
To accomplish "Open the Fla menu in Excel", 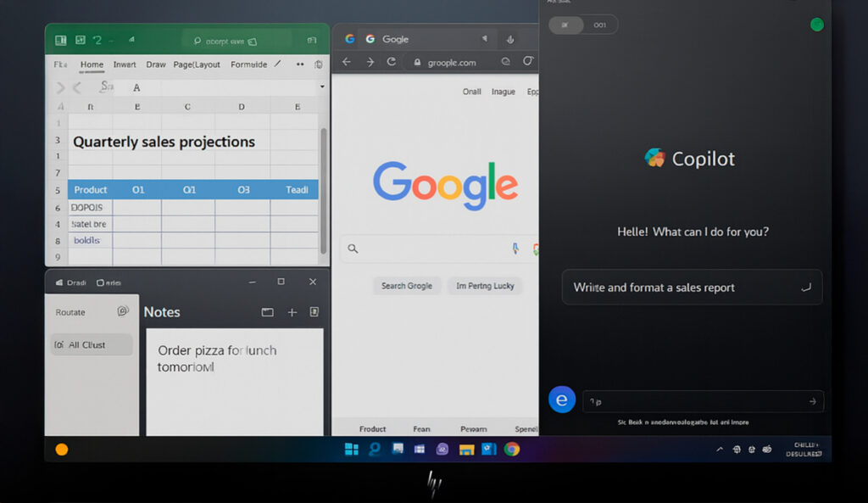I will click(x=60, y=64).
